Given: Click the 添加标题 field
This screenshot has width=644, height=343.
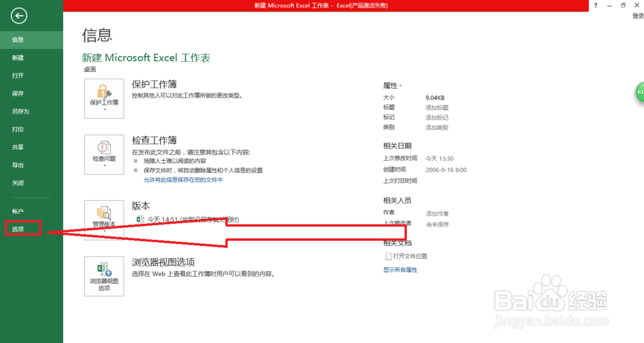Looking at the screenshot, I should point(437,107).
